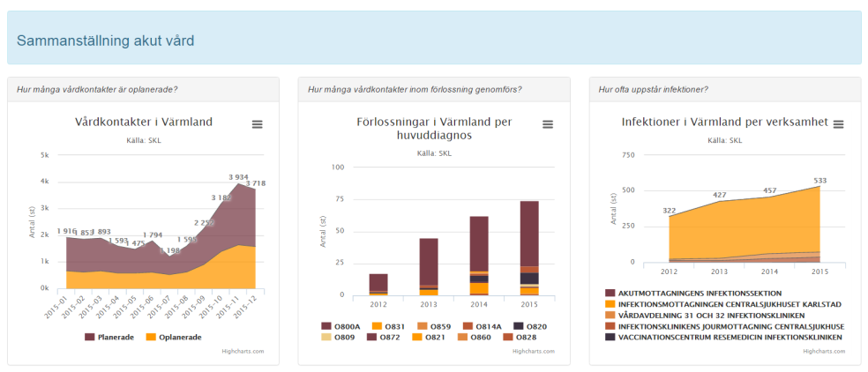Click the Sammanställning akut vård heading
The image size is (868, 372).
106,41
